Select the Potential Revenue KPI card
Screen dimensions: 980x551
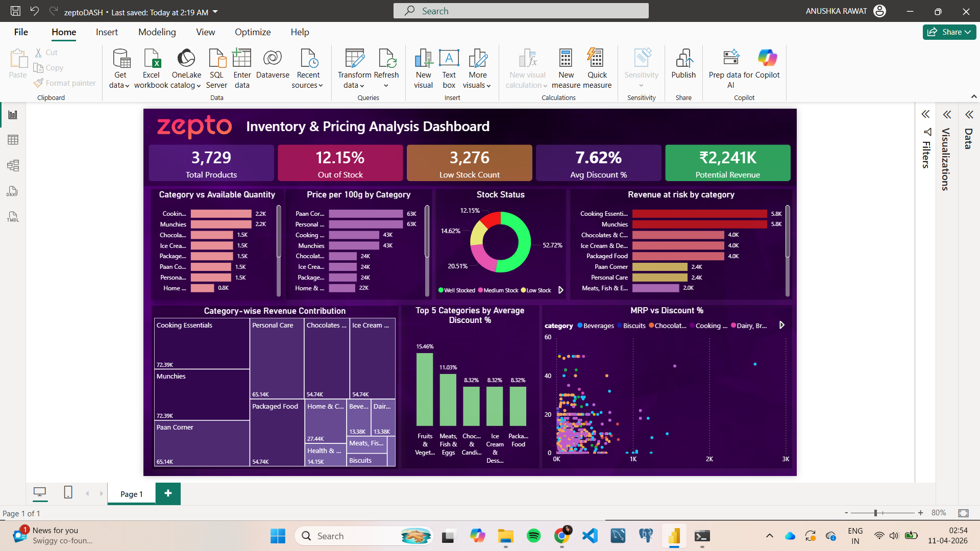coord(728,163)
